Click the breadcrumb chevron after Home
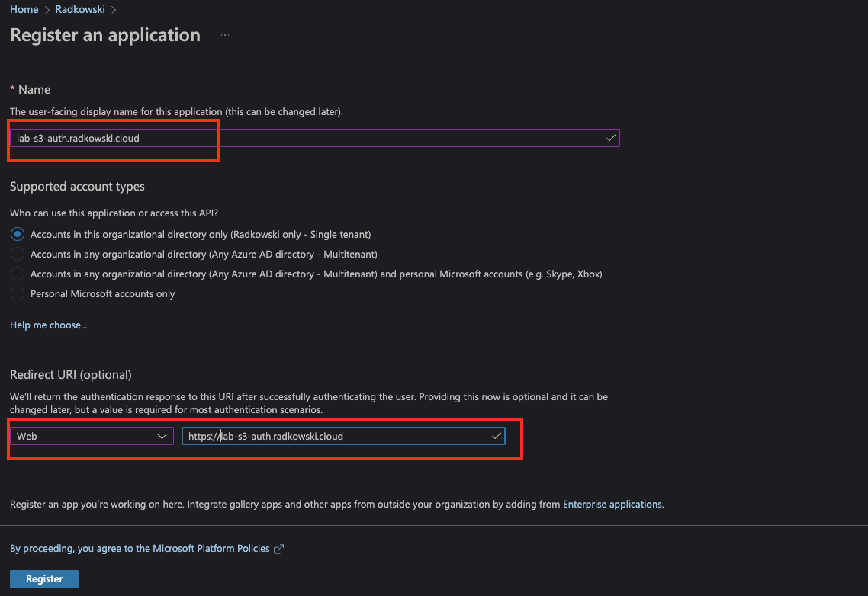The image size is (868, 596). click(x=47, y=9)
